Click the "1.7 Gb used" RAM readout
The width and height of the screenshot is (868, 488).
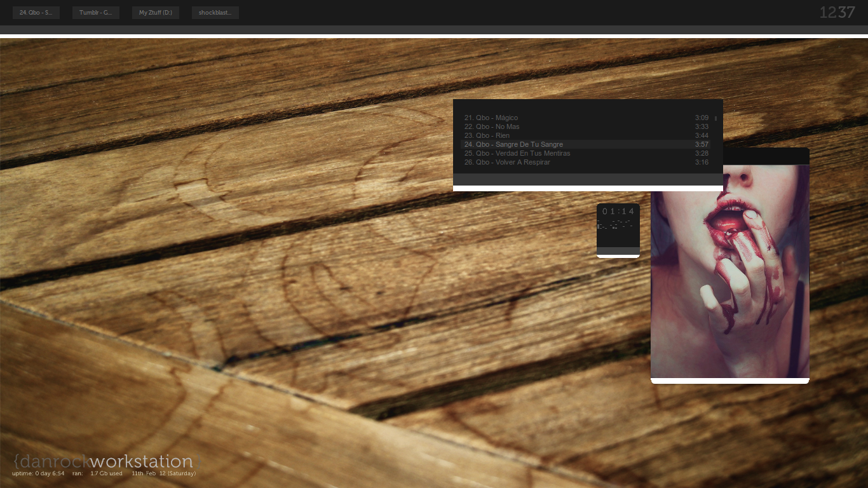coord(107,473)
